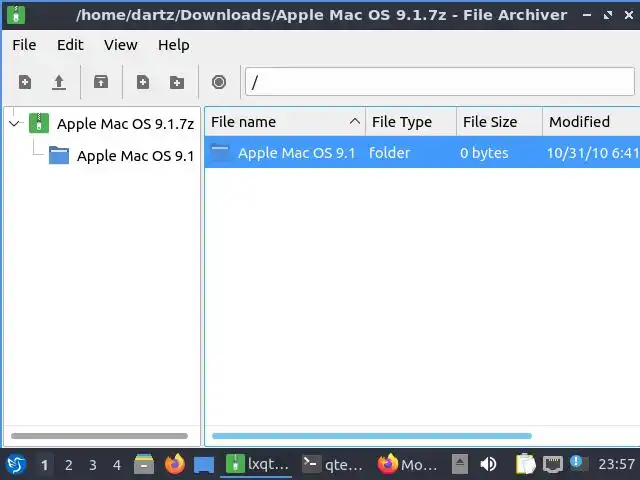Screen dimensions: 640x480
Task: Toggle the File name sort arrow
Action: pos(355,121)
